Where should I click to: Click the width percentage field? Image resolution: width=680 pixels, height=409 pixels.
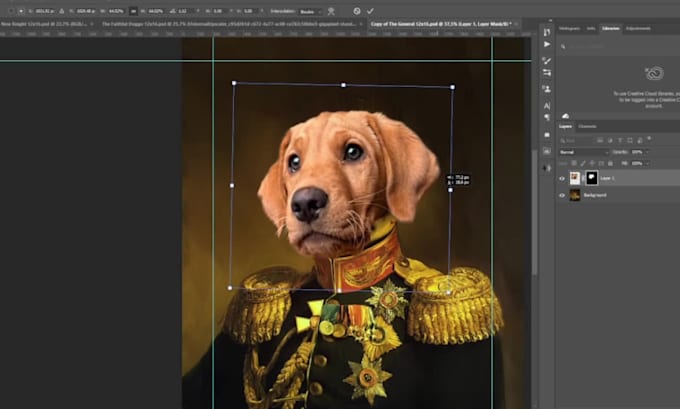116,11
